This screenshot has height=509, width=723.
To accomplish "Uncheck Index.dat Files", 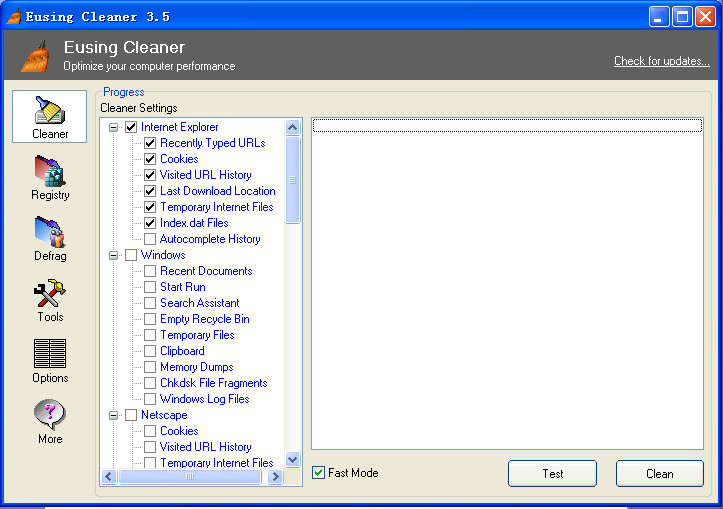I will 150,223.
